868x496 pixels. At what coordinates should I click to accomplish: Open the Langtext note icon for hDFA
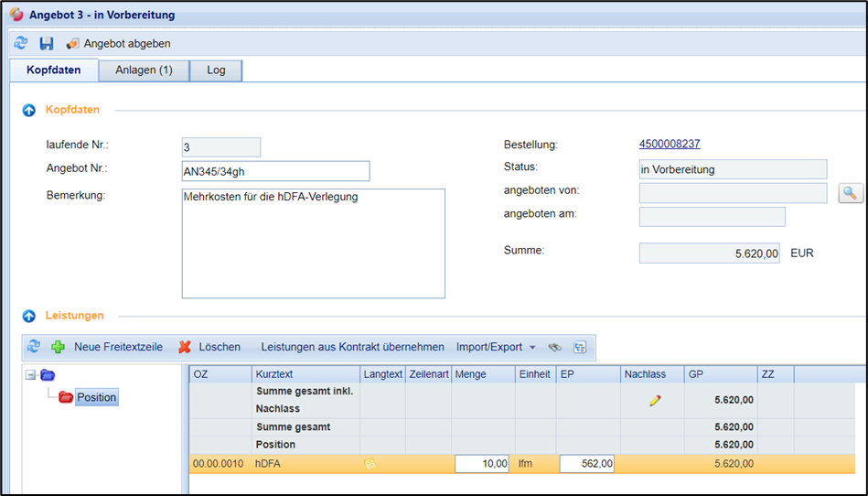pos(370,464)
